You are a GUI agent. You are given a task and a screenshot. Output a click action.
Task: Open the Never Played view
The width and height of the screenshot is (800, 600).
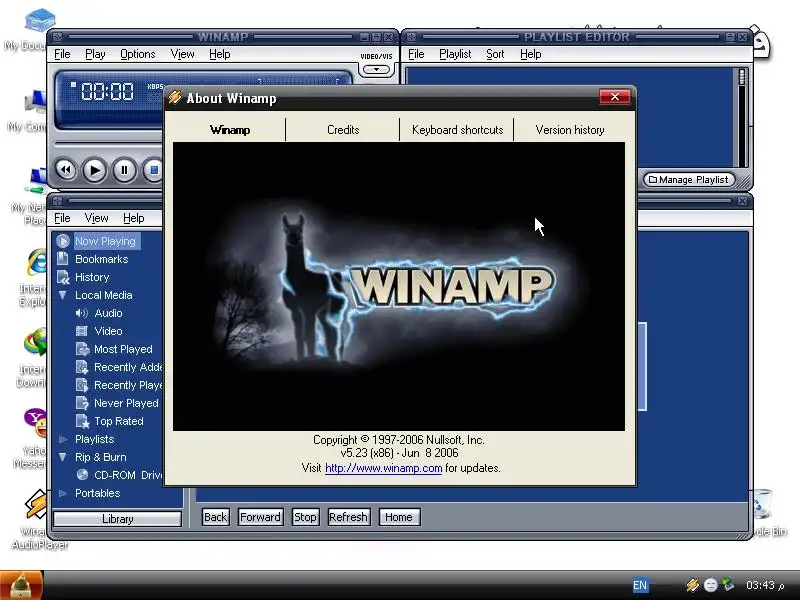click(x=126, y=403)
